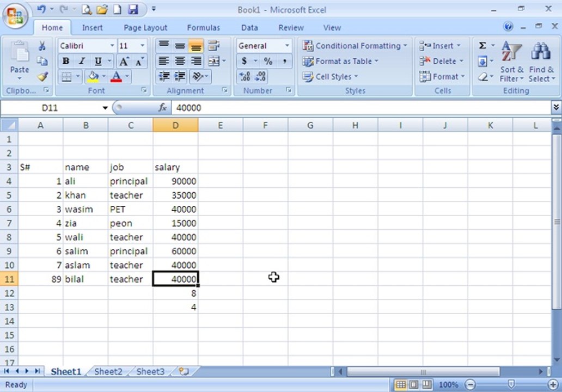Switch to the Insert ribbon tab
The image size is (562, 392).
[x=92, y=28]
